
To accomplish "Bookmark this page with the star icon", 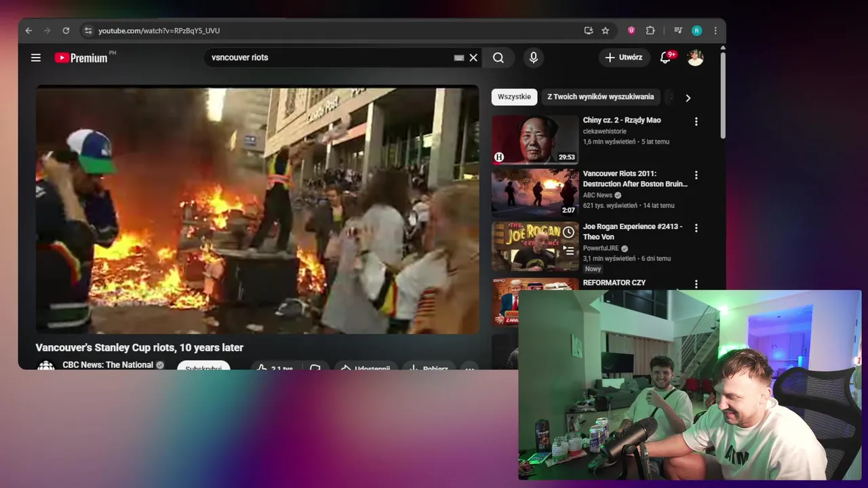I will (x=606, y=30).
